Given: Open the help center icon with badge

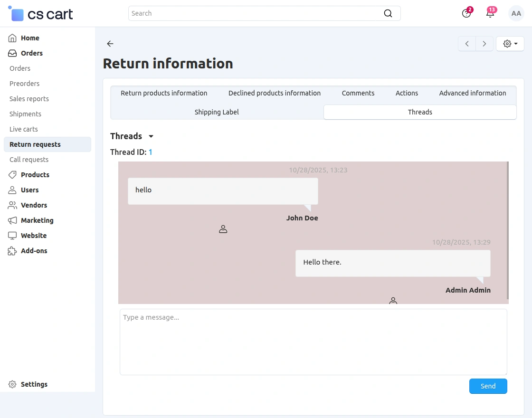Looking at the screenshot, I should (466, 13).
